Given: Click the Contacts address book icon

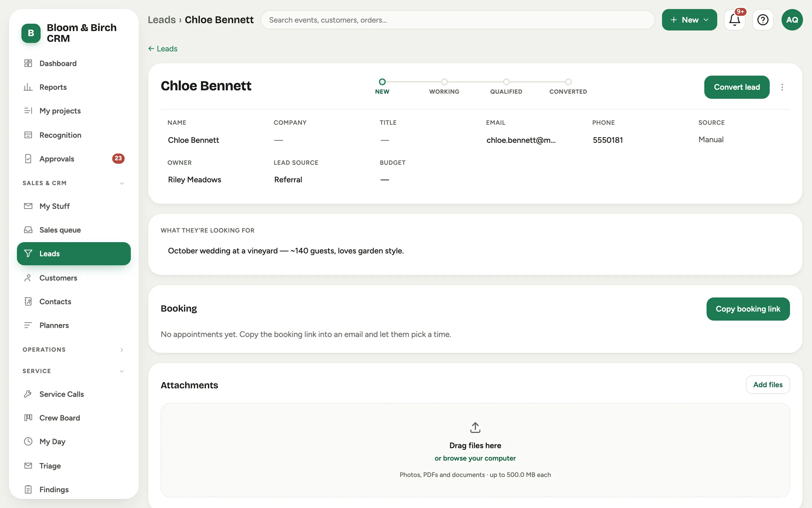Looking at the screenshot, I should pyautogui.click(x=28, y=301).
